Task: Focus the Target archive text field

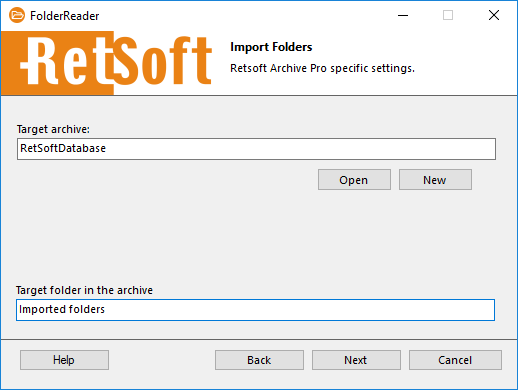Action: 256,149
